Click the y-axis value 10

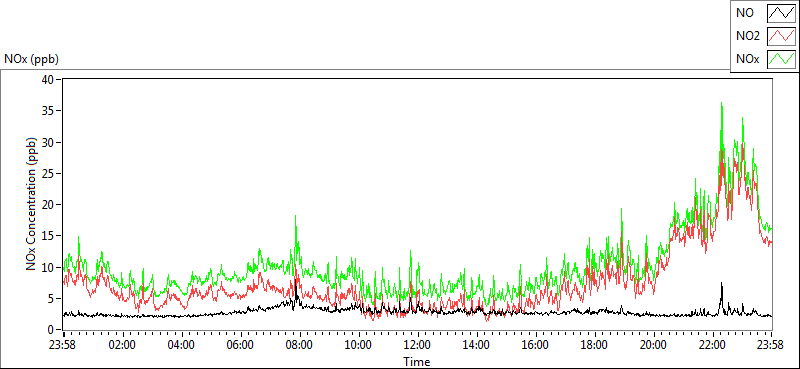point(48,267)
